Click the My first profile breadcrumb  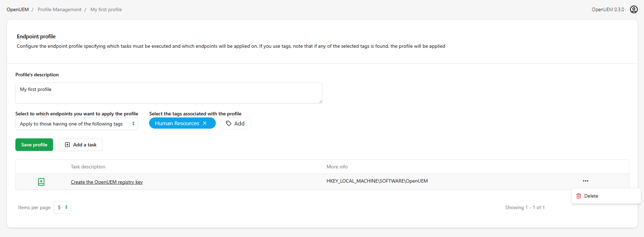click(106, 9)
